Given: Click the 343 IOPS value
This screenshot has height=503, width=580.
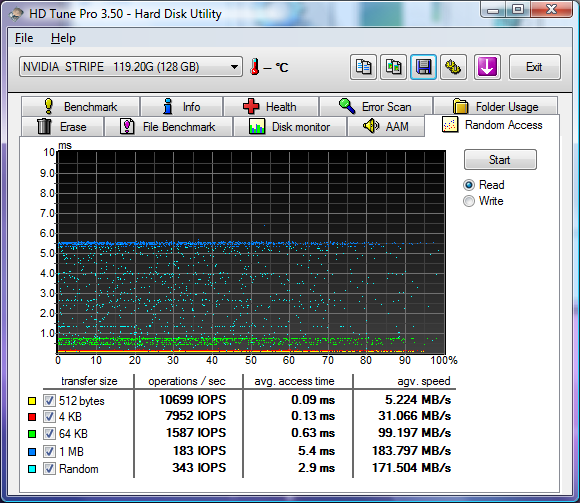Looking at the screenshot, I should coord(199,468).
